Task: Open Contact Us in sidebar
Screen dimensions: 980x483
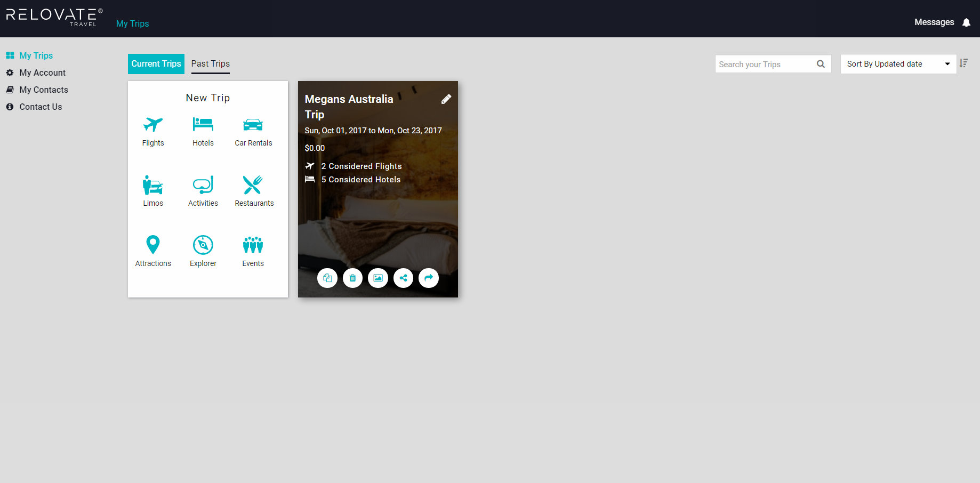Action: click(x=34, y=107)
